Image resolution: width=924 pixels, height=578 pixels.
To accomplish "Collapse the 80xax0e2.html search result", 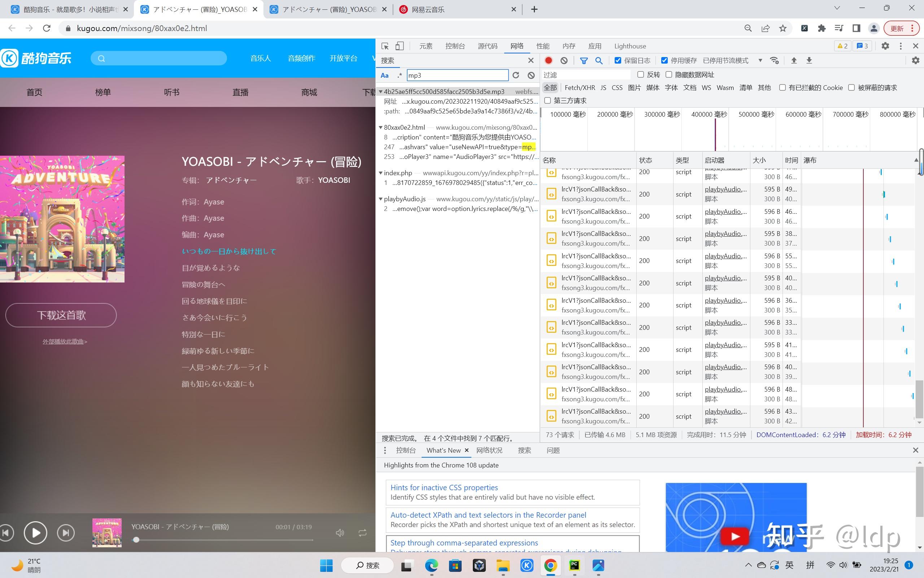I will (x=381, y=127).
